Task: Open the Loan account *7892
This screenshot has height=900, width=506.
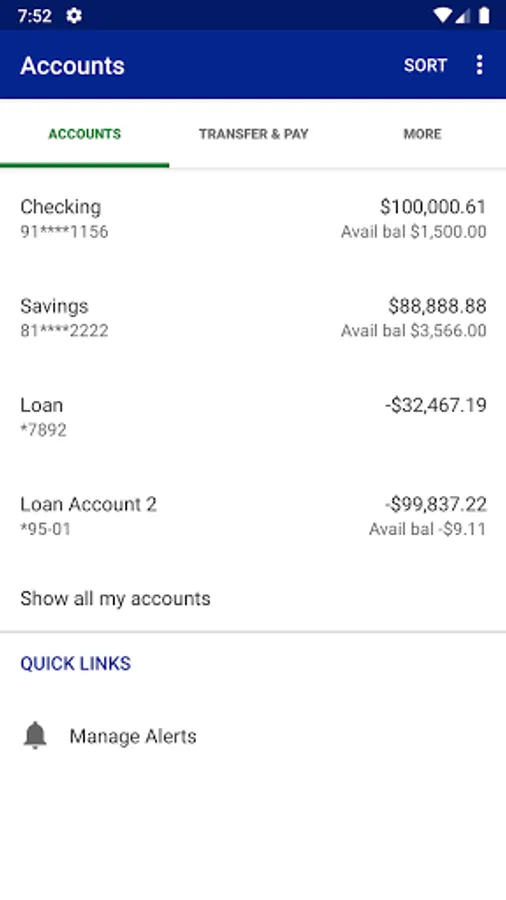Action: coord(253,417)
